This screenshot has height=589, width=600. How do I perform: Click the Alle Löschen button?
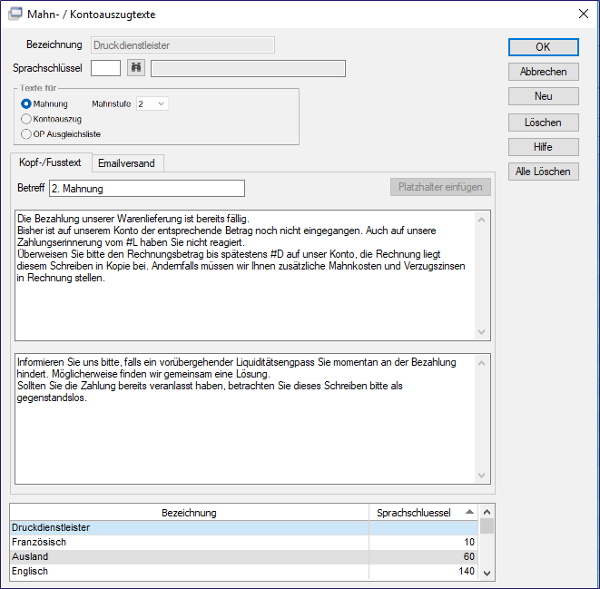coord(543,171)
